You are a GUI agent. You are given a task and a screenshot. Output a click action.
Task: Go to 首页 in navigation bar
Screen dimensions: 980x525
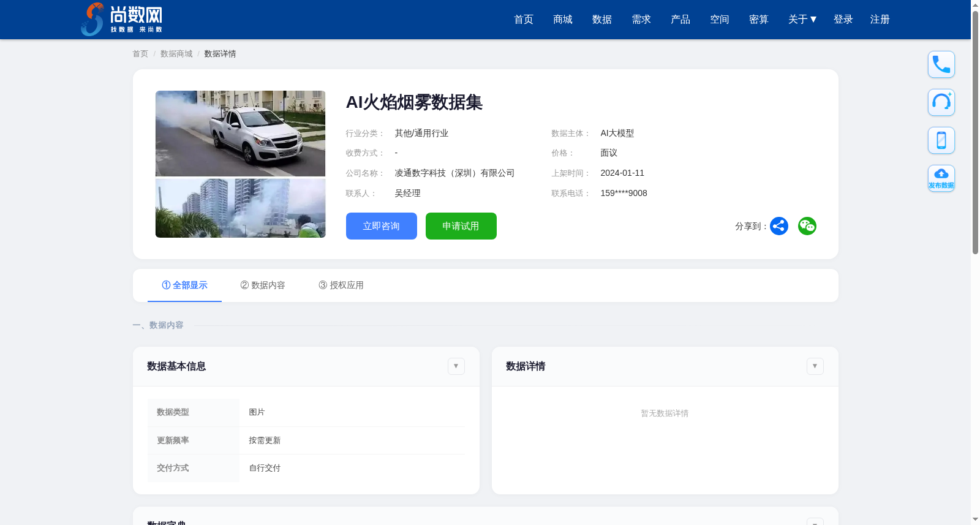[x=524, y=20]
